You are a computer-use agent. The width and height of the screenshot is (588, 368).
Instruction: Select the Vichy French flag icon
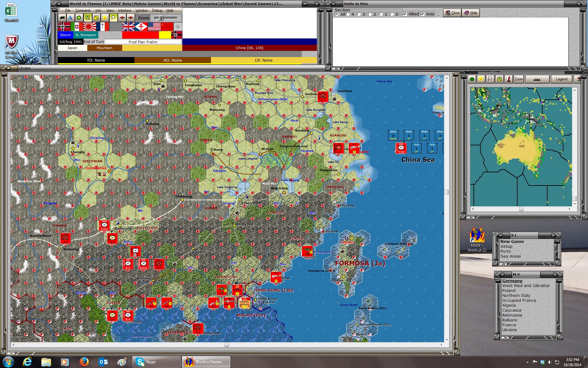coord(103,27)
